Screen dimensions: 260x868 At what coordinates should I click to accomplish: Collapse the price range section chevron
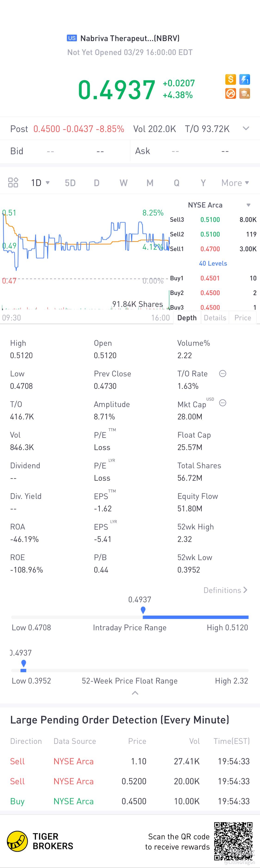[135, 693]
